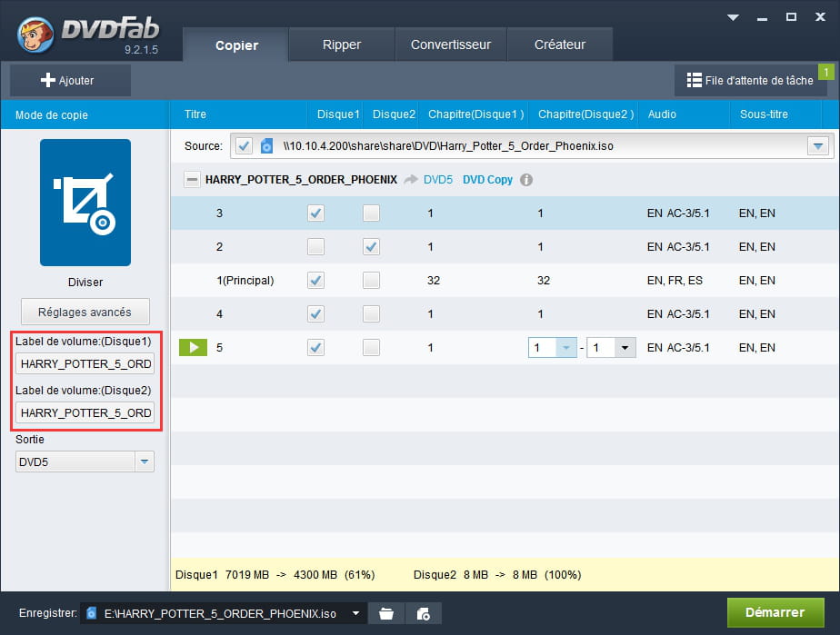Click the Diviser copy mode icon
This screenshot has width=840, height=635.
(85, 202)
